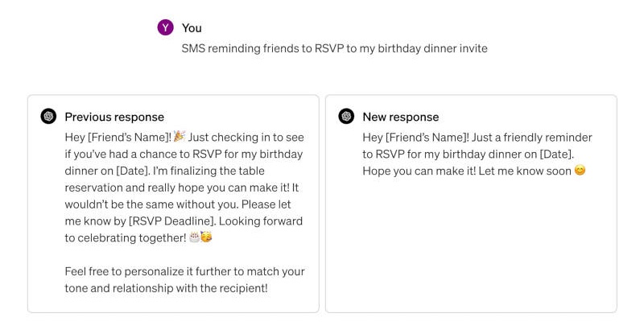
Task: Click the smiling emoji in new response
Action: pos(580,171)
